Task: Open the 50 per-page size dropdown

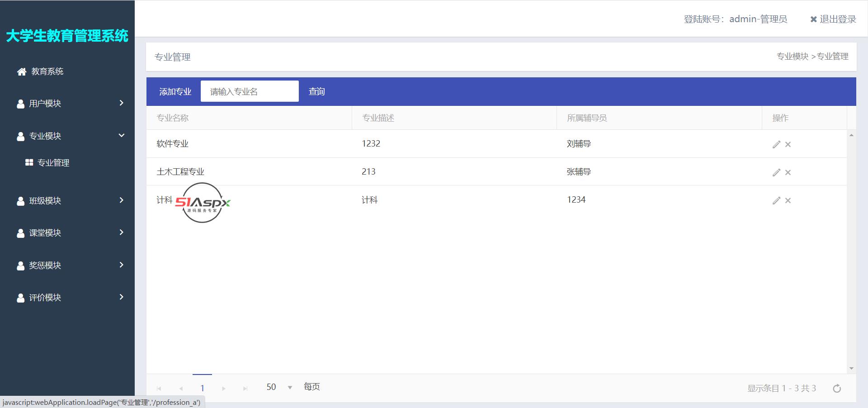Action: coord(290,388)
